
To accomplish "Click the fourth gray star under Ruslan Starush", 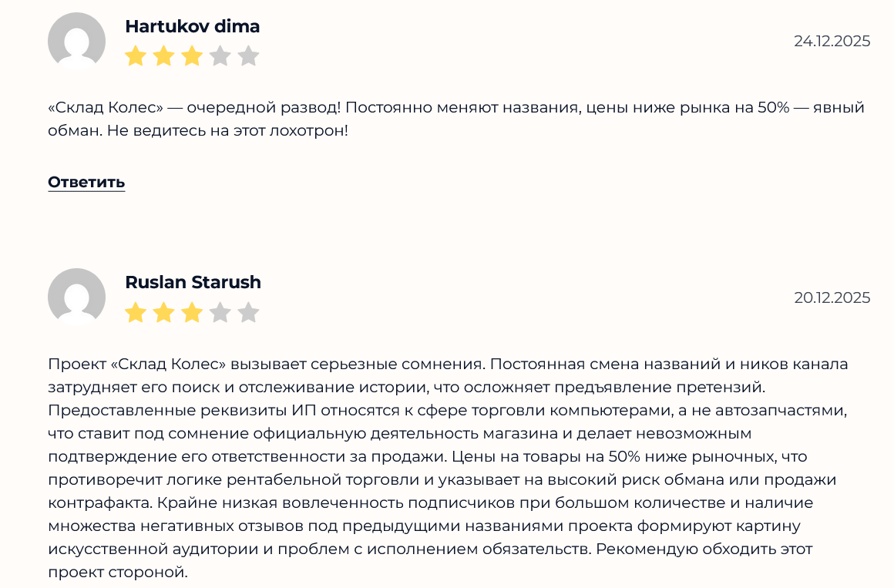I will pos(220,312).
